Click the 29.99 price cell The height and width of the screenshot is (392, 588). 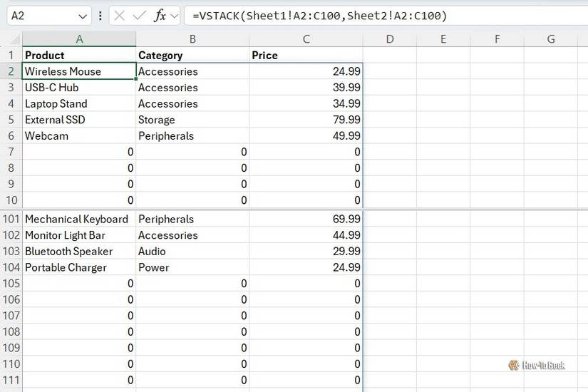(306, 252)
